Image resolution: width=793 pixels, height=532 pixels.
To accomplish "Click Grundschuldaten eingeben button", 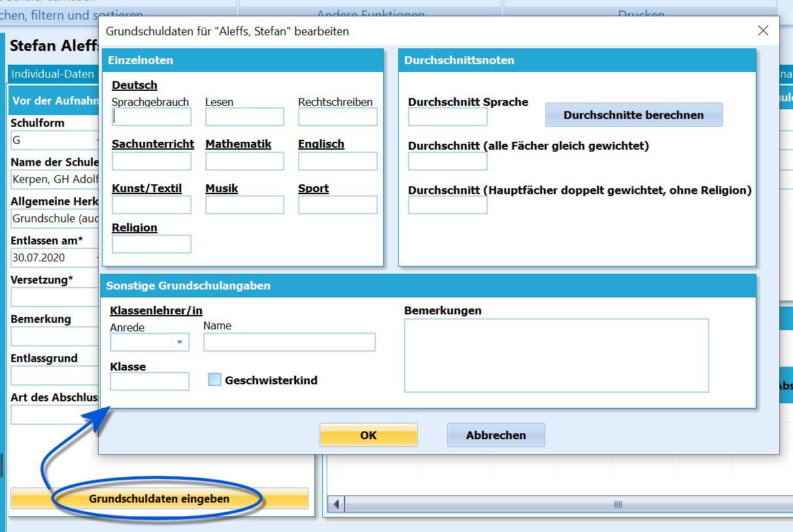I will pyautogui.click(x=160, y=499).
